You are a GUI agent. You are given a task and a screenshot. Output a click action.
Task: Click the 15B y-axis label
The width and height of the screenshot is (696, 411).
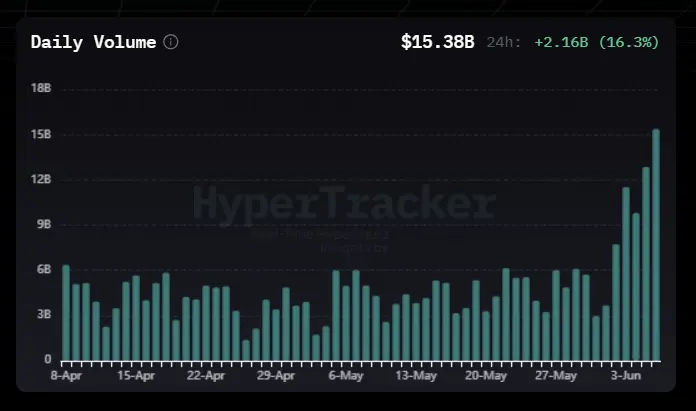tap(41, 134)
